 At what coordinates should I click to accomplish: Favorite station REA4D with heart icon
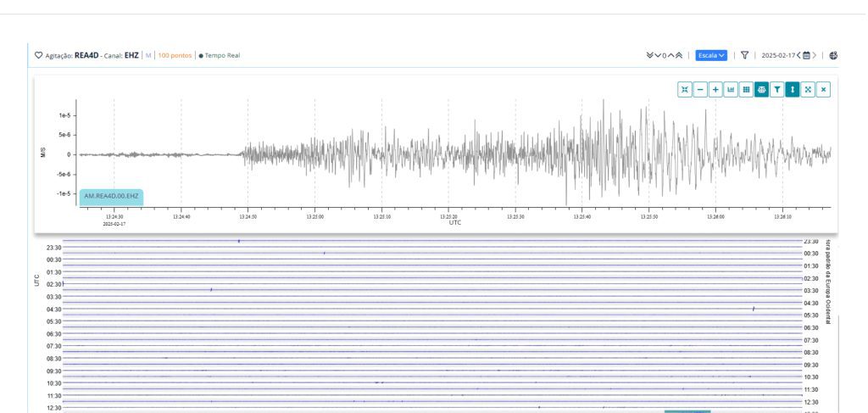point(38,55)
